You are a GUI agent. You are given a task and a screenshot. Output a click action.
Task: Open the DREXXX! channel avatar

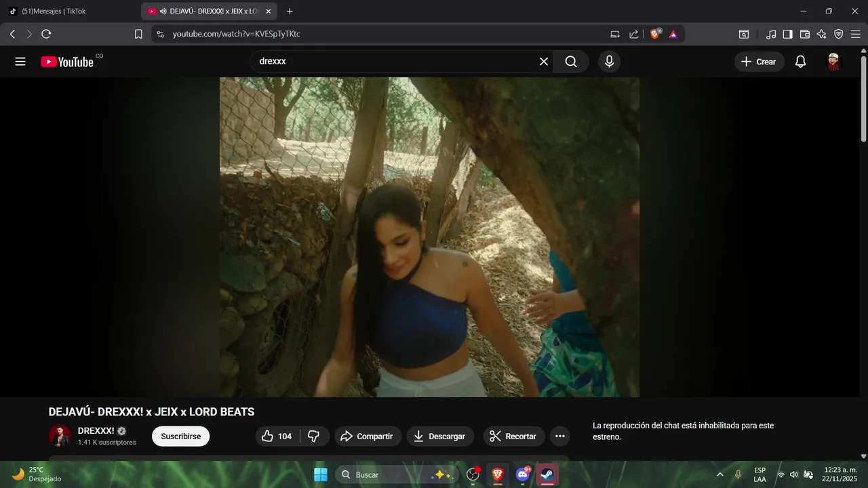click(x=60, y=436)
